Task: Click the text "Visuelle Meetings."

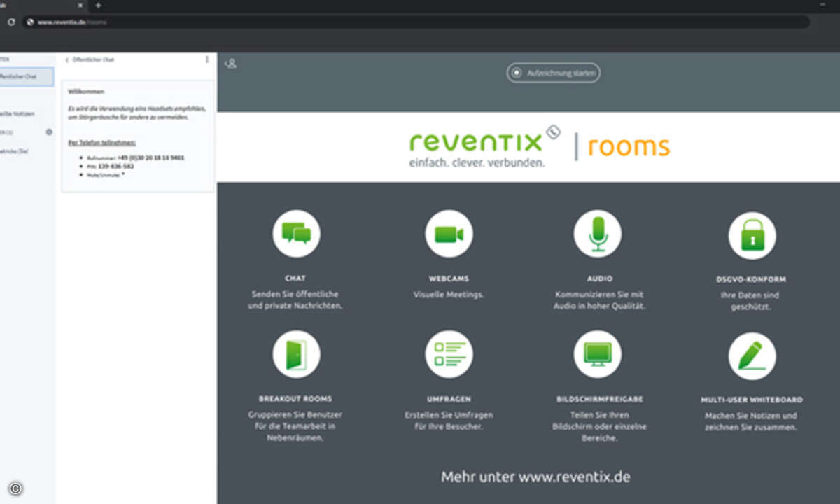Action: click(449, 295)
